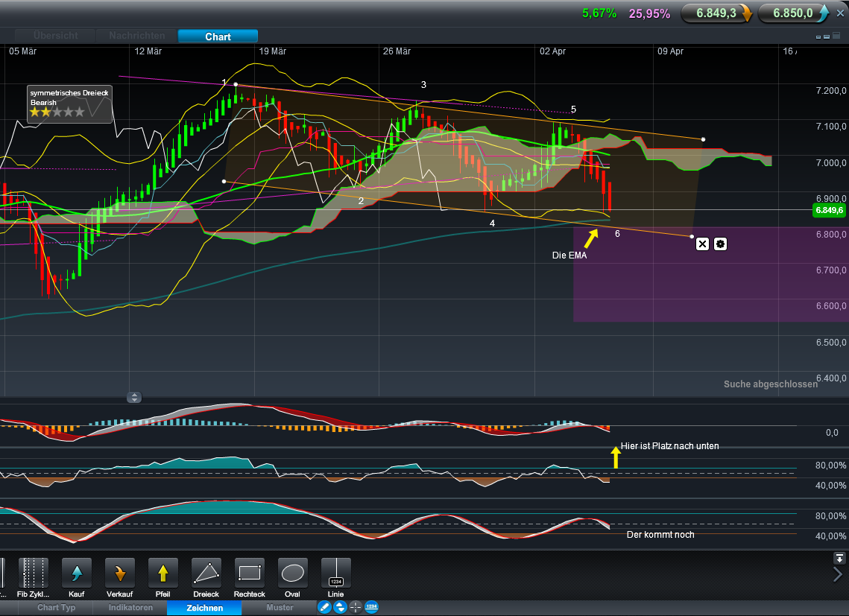Click the green 5,67% value
The width and height of the screenshot is (849, 616).
click(x=599, y=13)
